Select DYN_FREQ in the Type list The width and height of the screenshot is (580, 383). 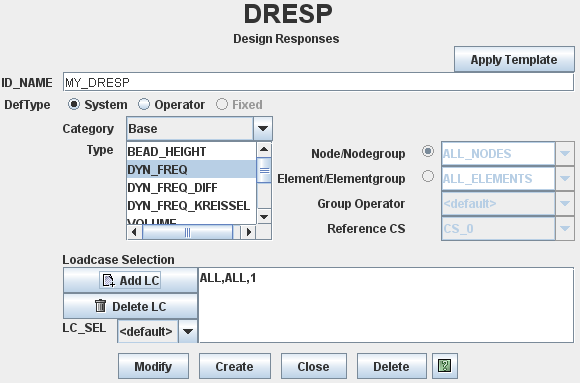click(191, 169)
